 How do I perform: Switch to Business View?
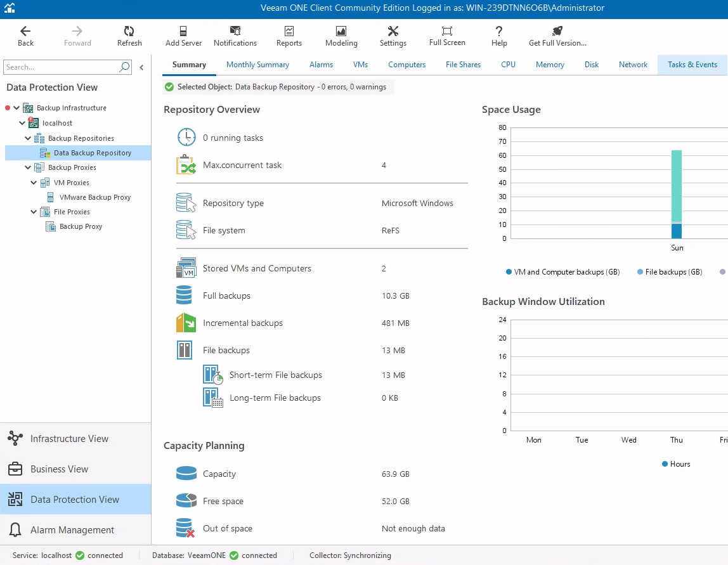tap(75, 469)
